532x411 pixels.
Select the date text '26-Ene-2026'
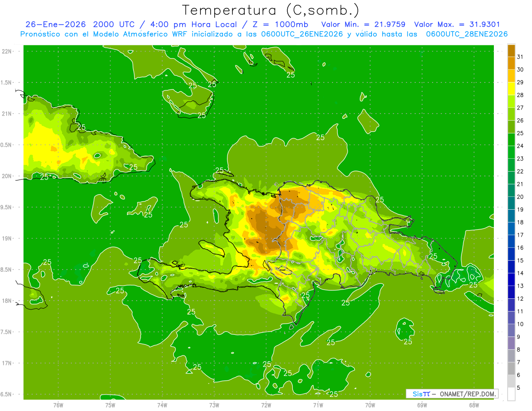55,24
